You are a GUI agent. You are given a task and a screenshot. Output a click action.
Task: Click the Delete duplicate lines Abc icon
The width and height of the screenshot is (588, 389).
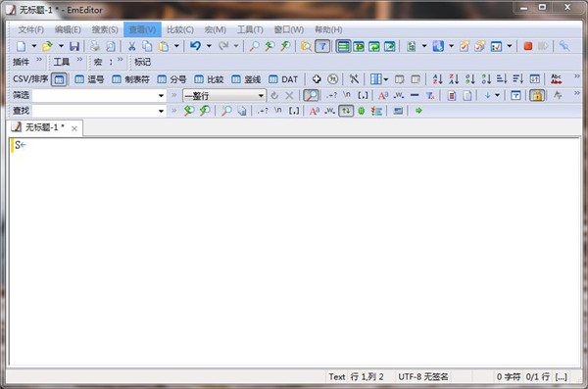point(556,79)
